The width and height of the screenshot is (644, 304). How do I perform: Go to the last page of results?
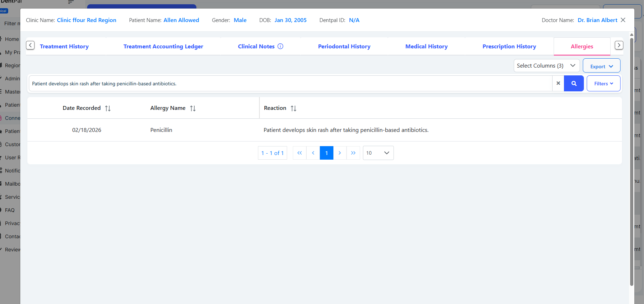pos(353,153)
